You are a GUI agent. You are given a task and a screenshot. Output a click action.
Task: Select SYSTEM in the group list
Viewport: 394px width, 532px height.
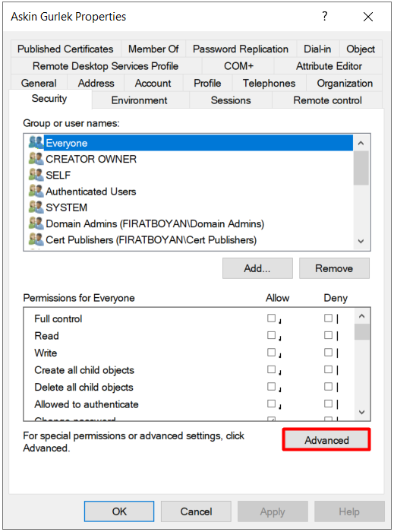[x=191, y=207]
